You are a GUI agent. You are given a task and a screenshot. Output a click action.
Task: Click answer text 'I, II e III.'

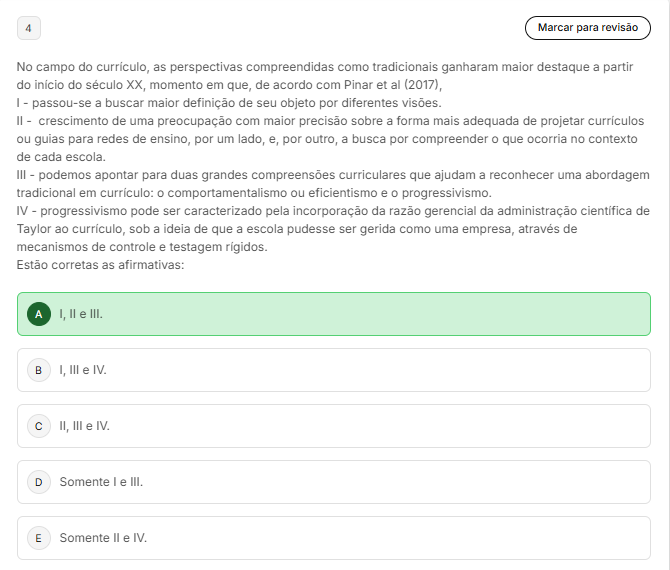pos(81,314)
